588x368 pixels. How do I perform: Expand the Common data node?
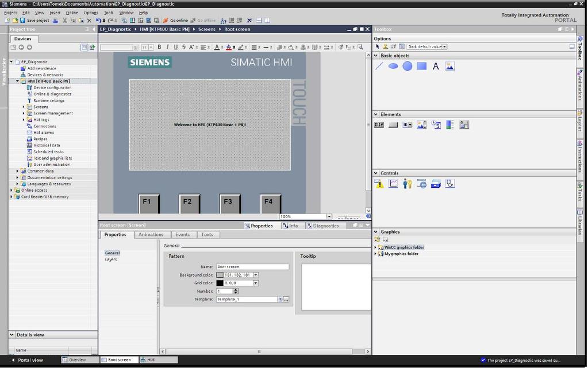pos(17,171)
